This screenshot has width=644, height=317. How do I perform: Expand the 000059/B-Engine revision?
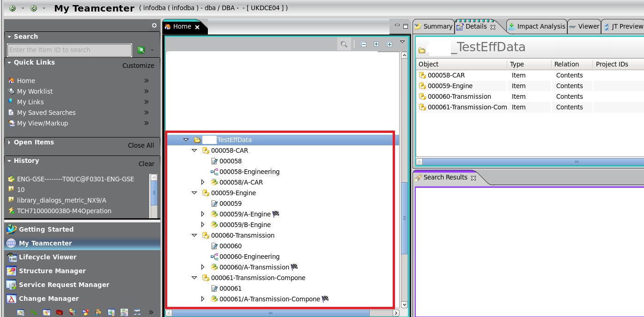point(203,225)
